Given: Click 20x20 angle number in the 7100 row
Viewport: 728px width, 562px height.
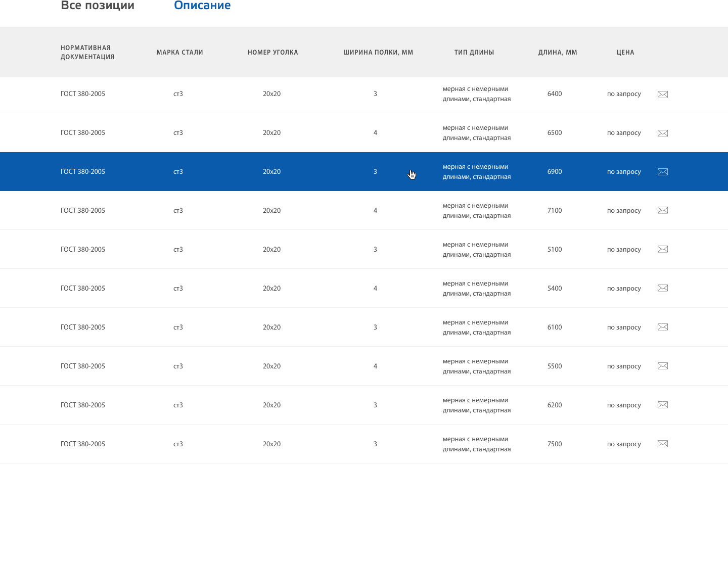Looking at the screenshot, I should pyautogui.click(x=271, y=211).
